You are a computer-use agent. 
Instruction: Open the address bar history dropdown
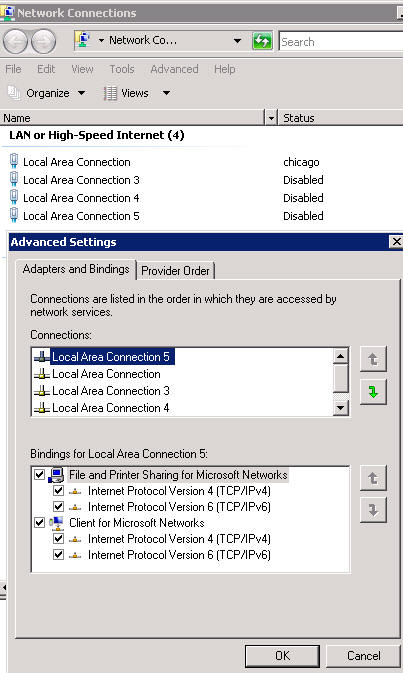point(237,41)
